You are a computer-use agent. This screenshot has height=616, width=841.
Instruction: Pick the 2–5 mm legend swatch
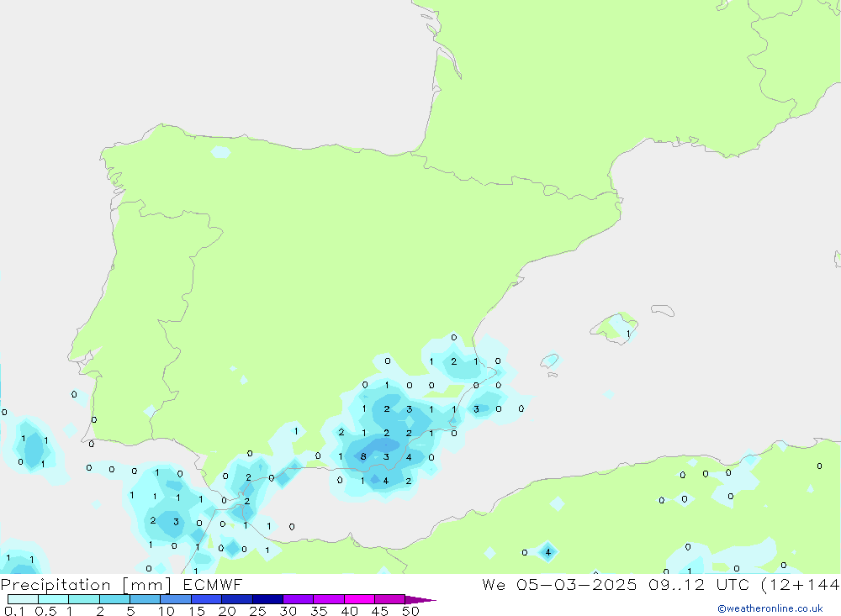point(114,599)
